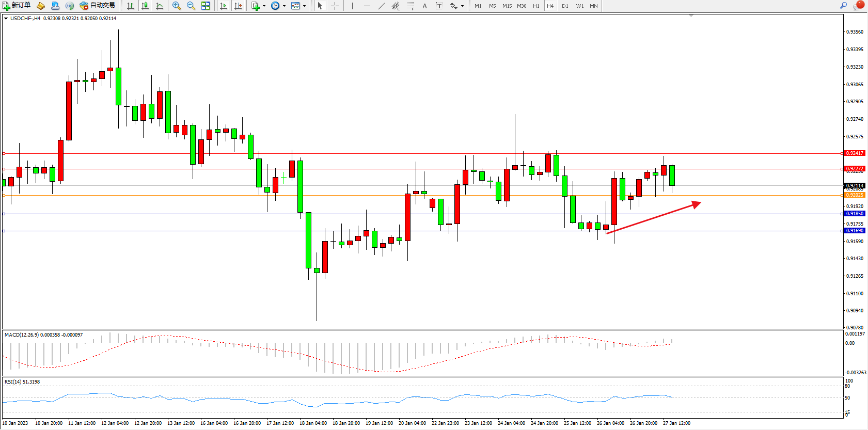Tile chart windows with grid icon
Screen dimensions: 868x430
tap(206, 6)
